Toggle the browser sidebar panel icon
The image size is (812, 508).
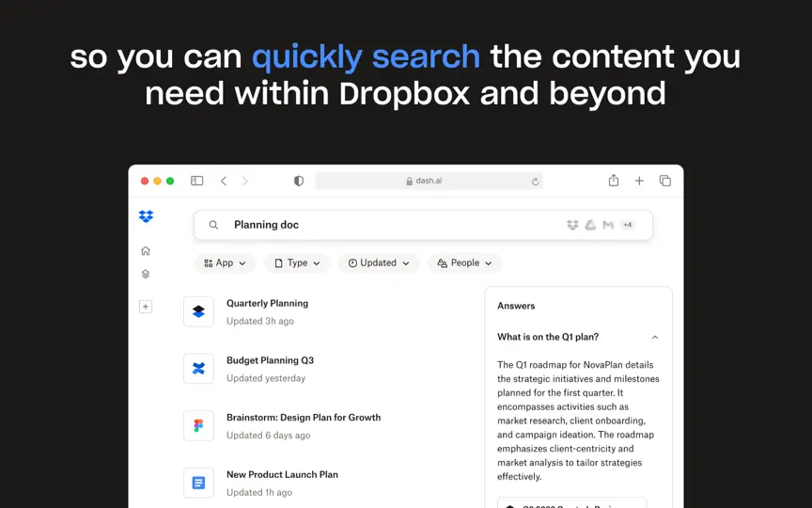[196, 181]
